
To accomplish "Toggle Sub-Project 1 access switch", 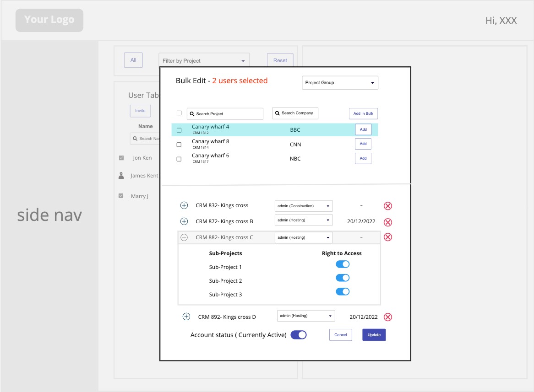I will [x=343, y=264].
